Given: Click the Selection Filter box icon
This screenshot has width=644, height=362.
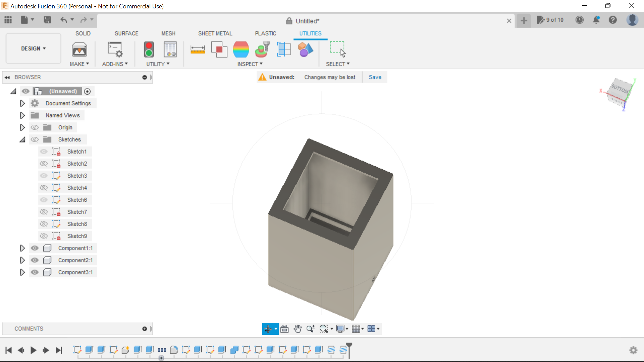Looking at the screenshot, I should 338,49.
